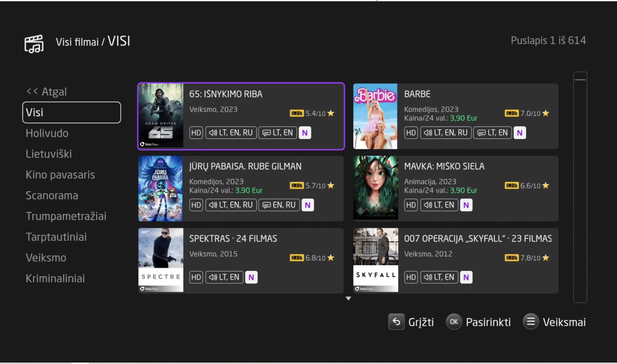This screenshot has height=364, width=617.
Task: Click the subtitles LT, EN badge on Barbė
Action: [492, 133]
